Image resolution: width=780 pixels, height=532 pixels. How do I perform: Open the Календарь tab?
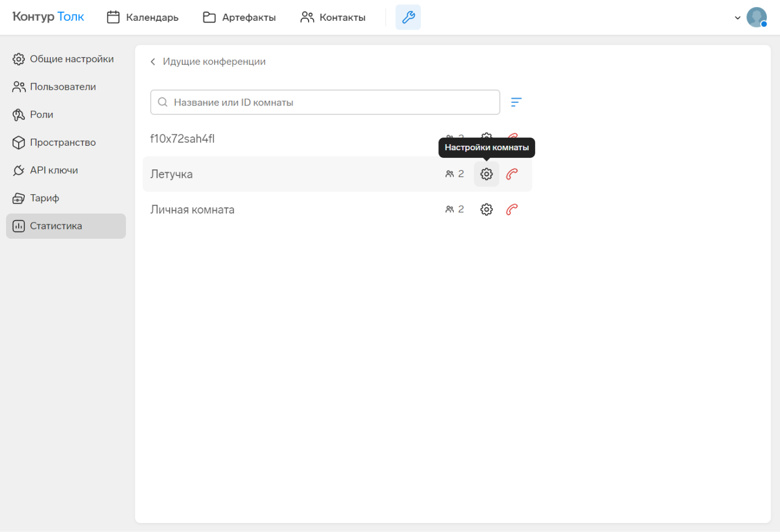point(143,18)
